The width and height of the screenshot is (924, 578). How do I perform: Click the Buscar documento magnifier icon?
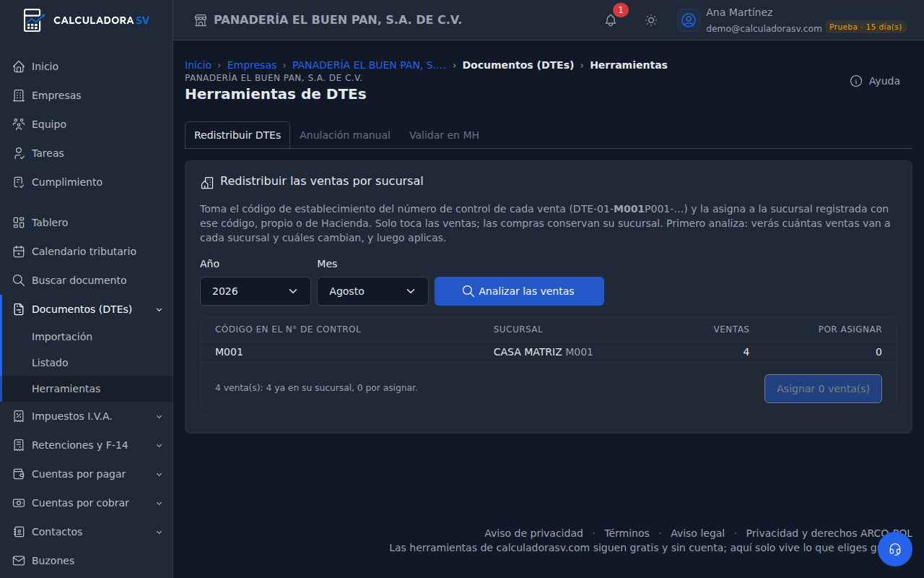[19, 280]
